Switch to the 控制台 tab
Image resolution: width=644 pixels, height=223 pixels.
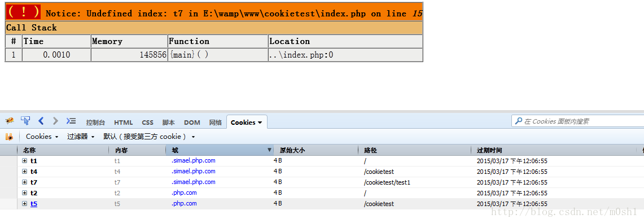(x=95, y=123)
